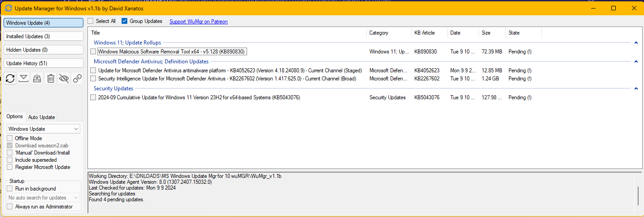The image size is (644, 217).
Task: Click the download updates icon
Action: tap(24, 79)
